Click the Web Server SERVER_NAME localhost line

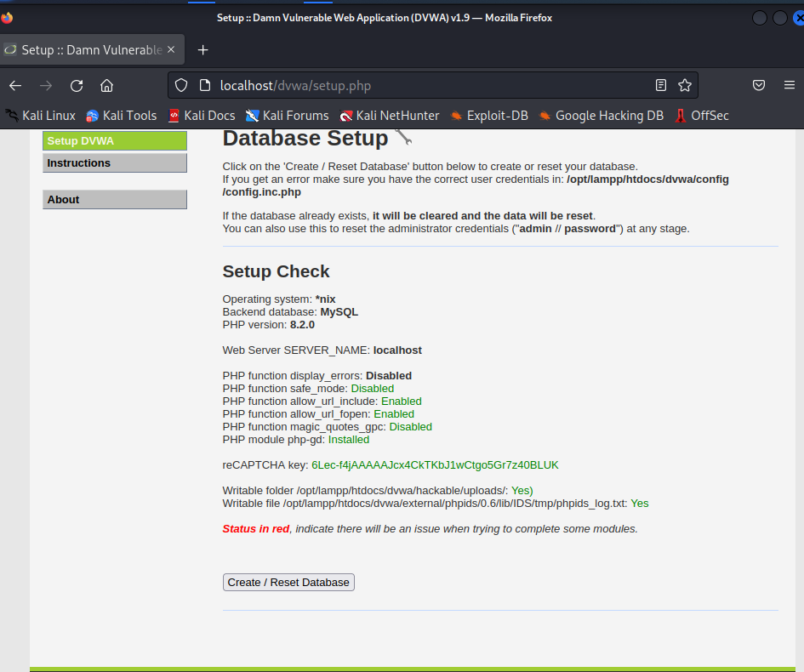[322, 350]
